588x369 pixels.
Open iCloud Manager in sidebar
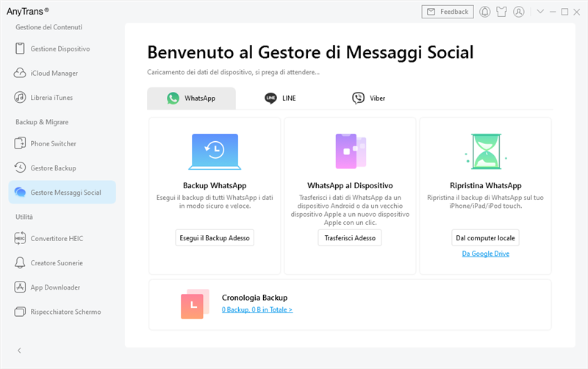pos(62,73)
